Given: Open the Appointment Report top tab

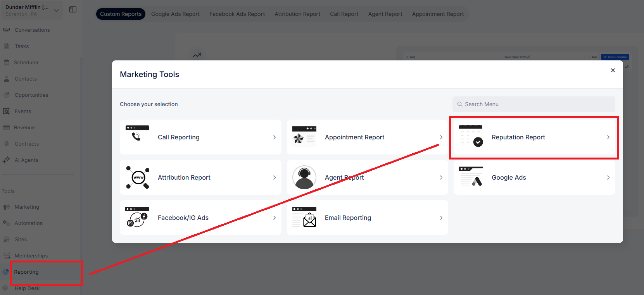Looking at the screenshot, I should coord(438,14).
